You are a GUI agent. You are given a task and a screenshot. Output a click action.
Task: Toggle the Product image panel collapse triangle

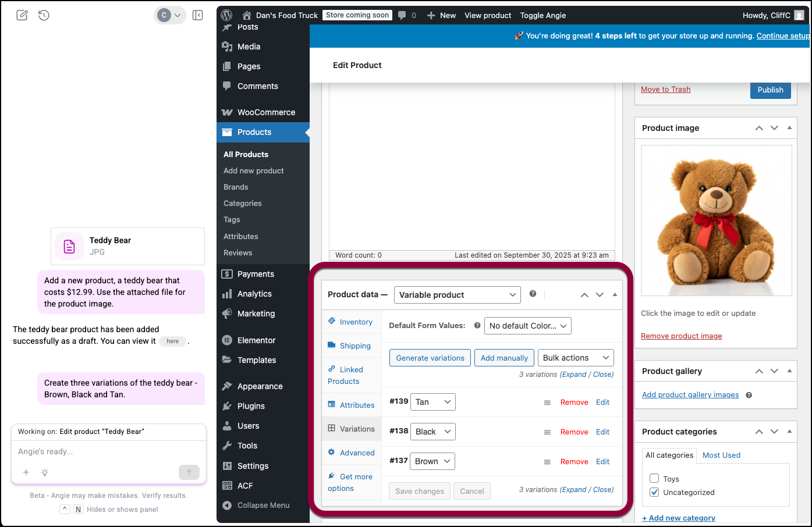(x=789, y=128)
